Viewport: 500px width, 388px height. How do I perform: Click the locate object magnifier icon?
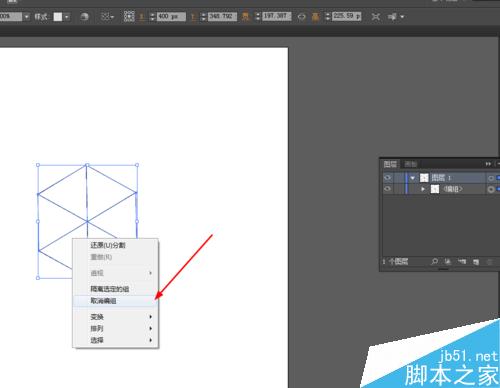click(x=434, y=262)
